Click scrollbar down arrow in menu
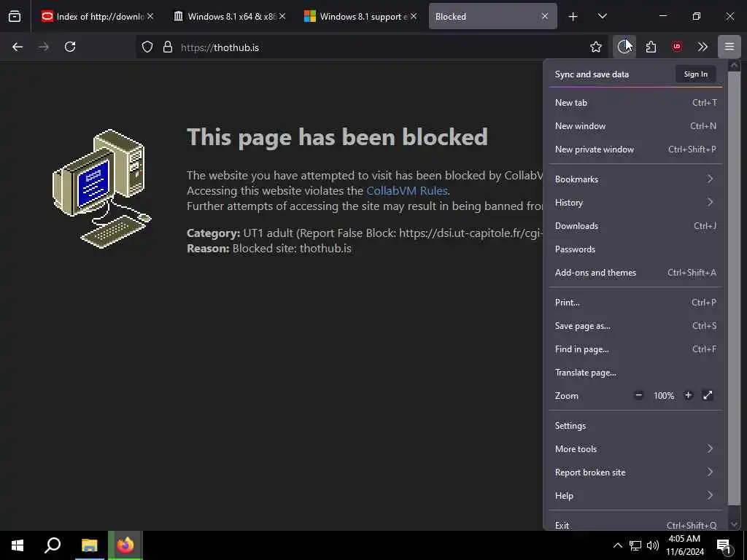The height and width of the screenshot is (560, 747). tap(734, 524)
